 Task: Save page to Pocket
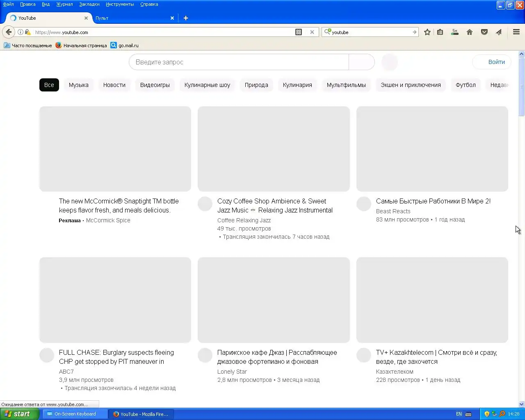tap(484, 32)
